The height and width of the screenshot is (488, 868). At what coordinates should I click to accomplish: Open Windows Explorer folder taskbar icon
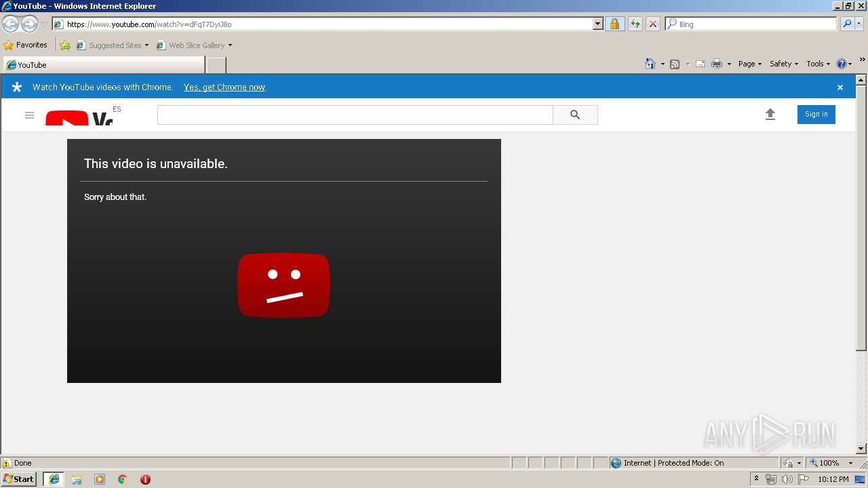77,479
